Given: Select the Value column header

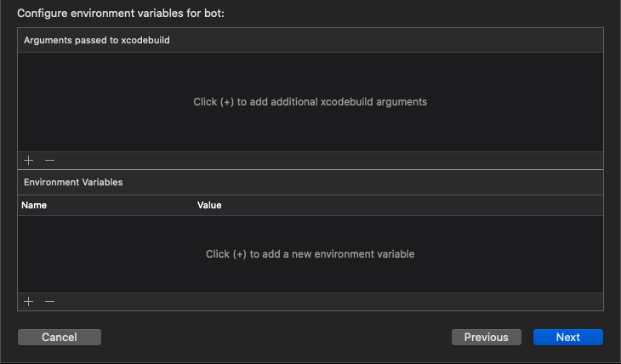Looking at the screenshot, I should (x=209, y=205).
